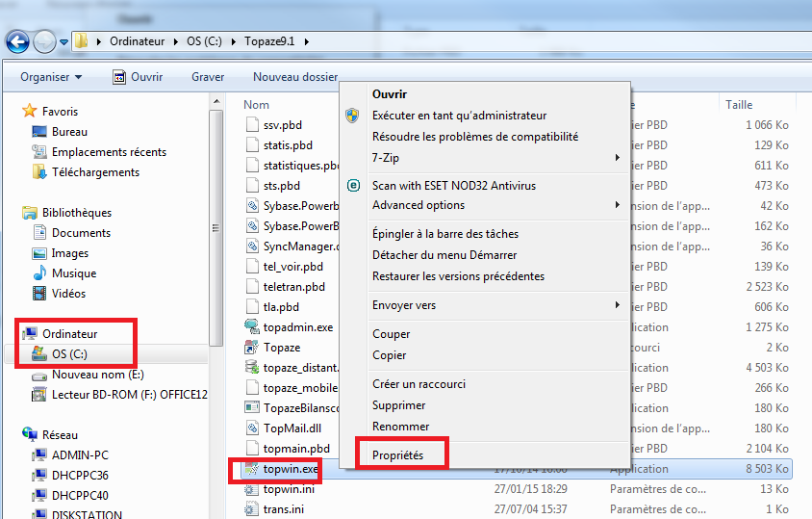Screen dimensions: 812x519
Task: Open the Musique library
Action: [x=73, y=273]
